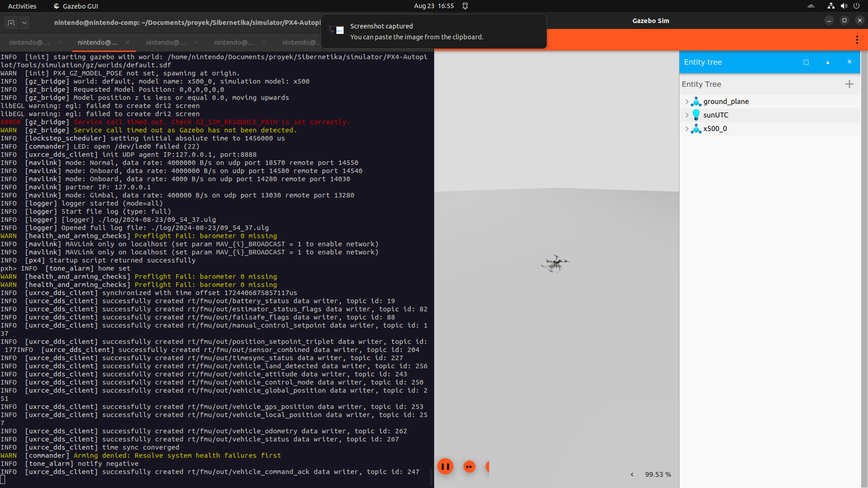Click the plus icon in Entity Tree panel
This screenshot has height=488, width=868.
[849, 84]
